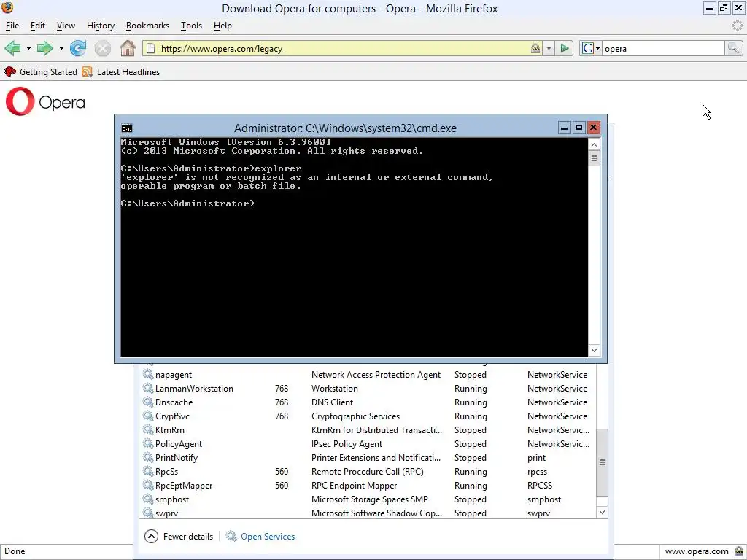Click into the URL address field
Screen dimensions: 747x560
tap(343, 49)
